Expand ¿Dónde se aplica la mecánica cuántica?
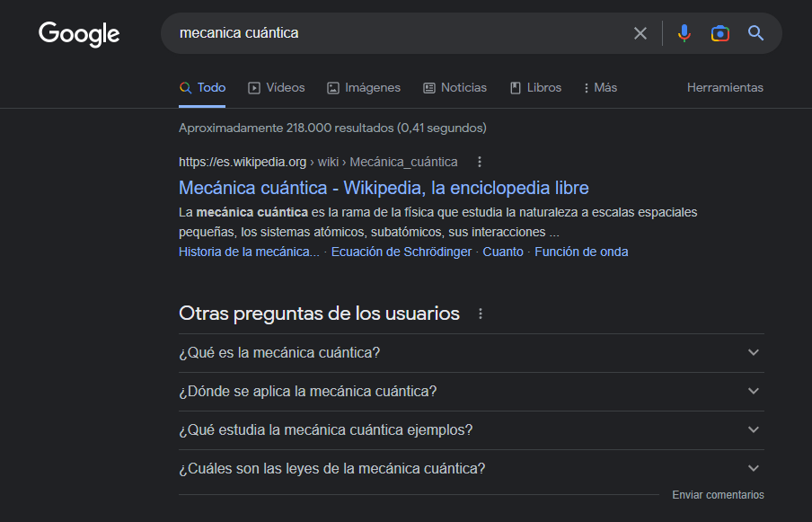Viewport: 812px width, 522px height. 472,392
